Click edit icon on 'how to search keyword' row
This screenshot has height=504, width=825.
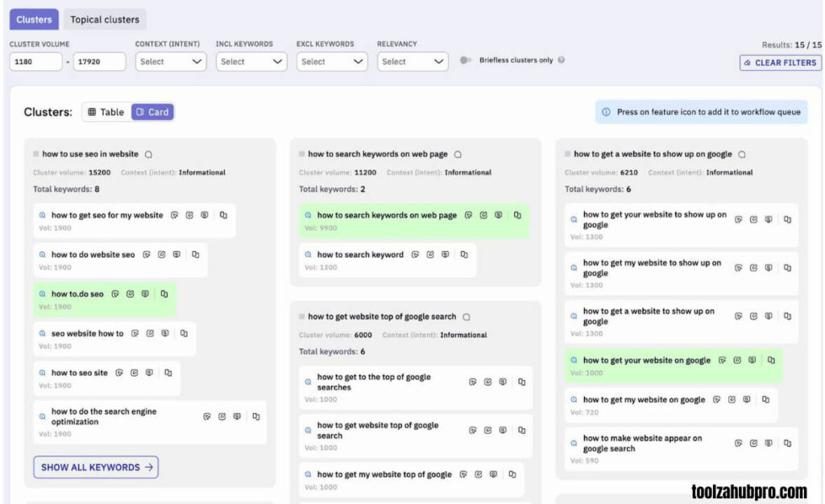click(x=430, y=254)
